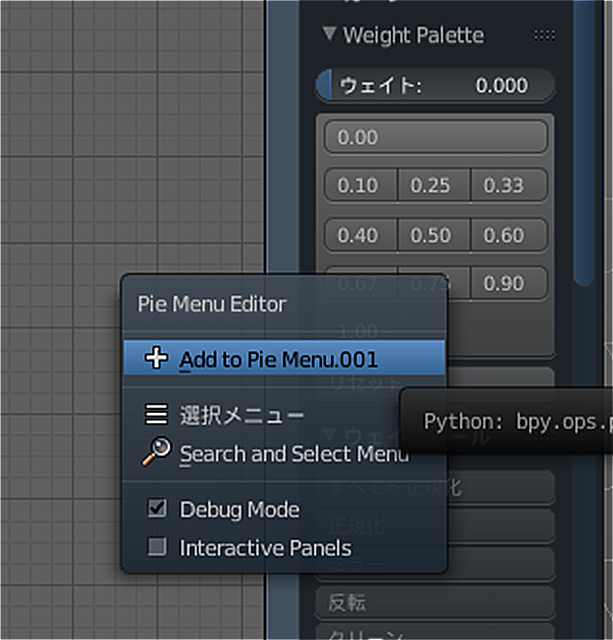This screenshot has width=613, height=640.
Task: Click the Weight Palette panel grip handle
Action: (x=544, y=36)
